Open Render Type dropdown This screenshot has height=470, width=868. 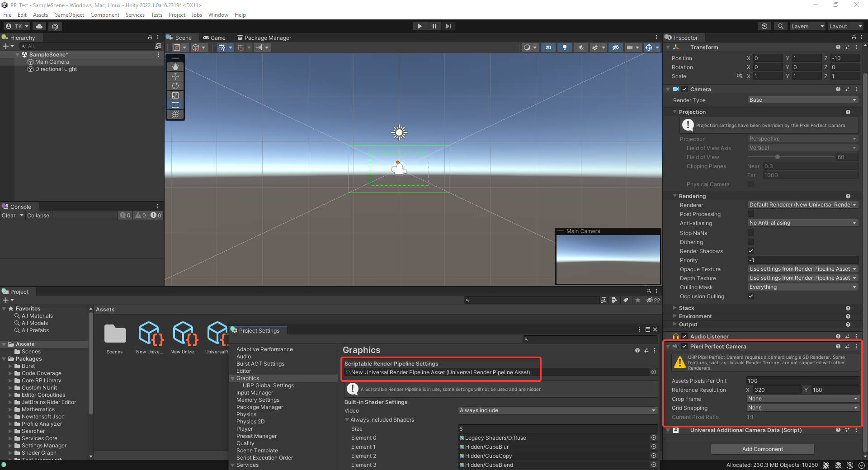click(x=803, y=100)
